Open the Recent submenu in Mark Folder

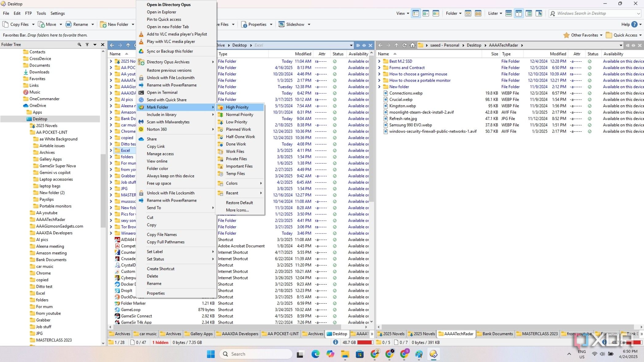point(240,193)
